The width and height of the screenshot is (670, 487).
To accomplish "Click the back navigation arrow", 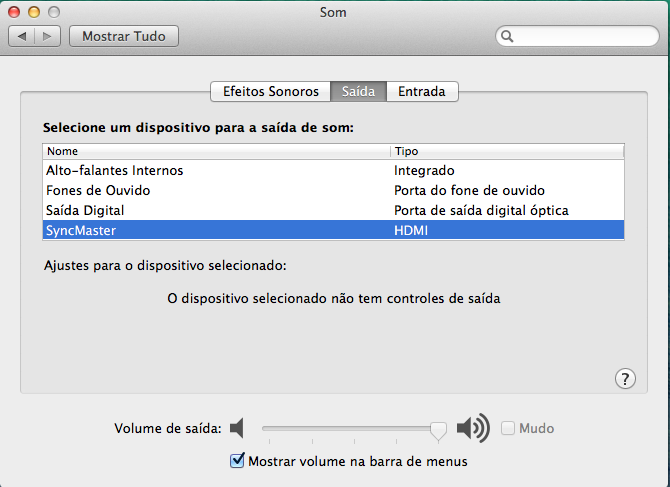I will [22, 36].
